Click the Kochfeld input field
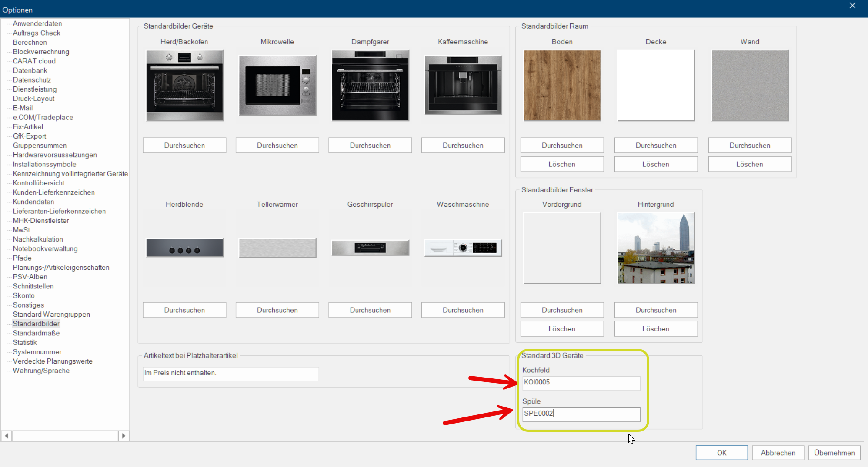 [x=581, y=383]
